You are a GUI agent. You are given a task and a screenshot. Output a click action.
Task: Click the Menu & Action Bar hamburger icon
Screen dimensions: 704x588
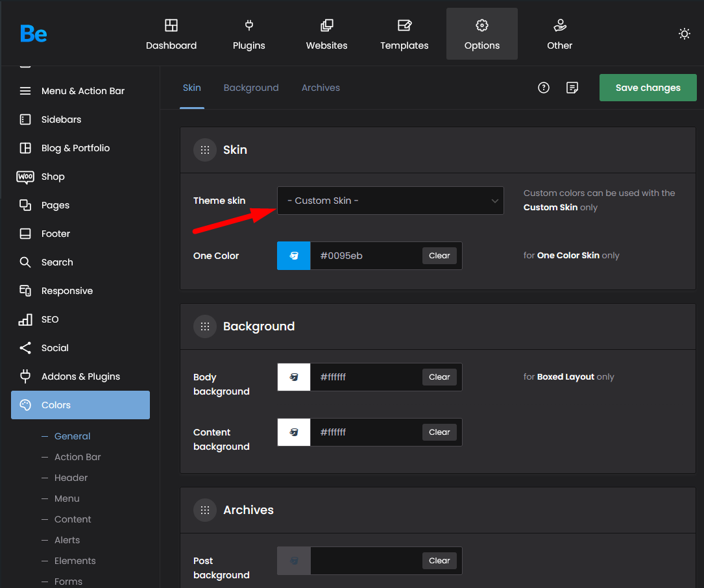click(x=25, y=91)
